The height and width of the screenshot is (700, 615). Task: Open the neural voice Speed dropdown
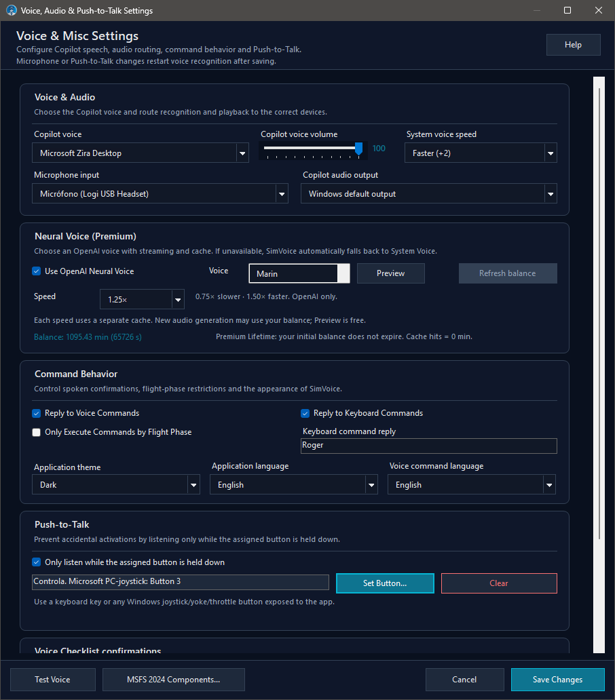tap(142, 300)
